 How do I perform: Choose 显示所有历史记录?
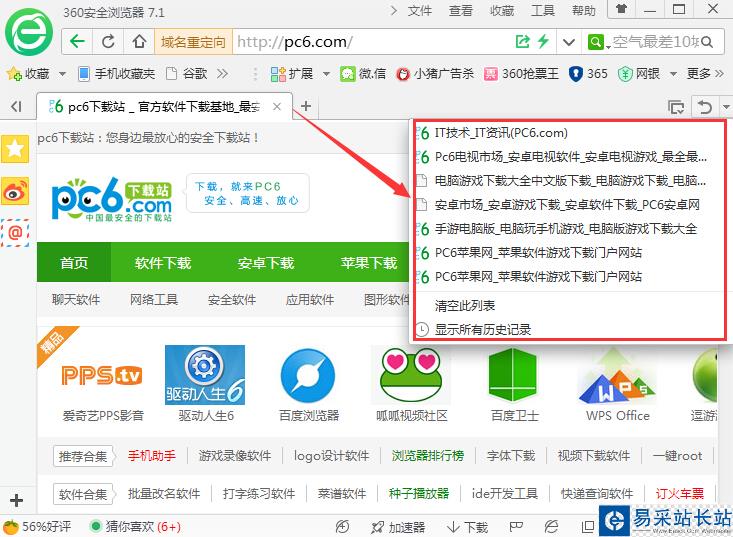coord(569,329)
